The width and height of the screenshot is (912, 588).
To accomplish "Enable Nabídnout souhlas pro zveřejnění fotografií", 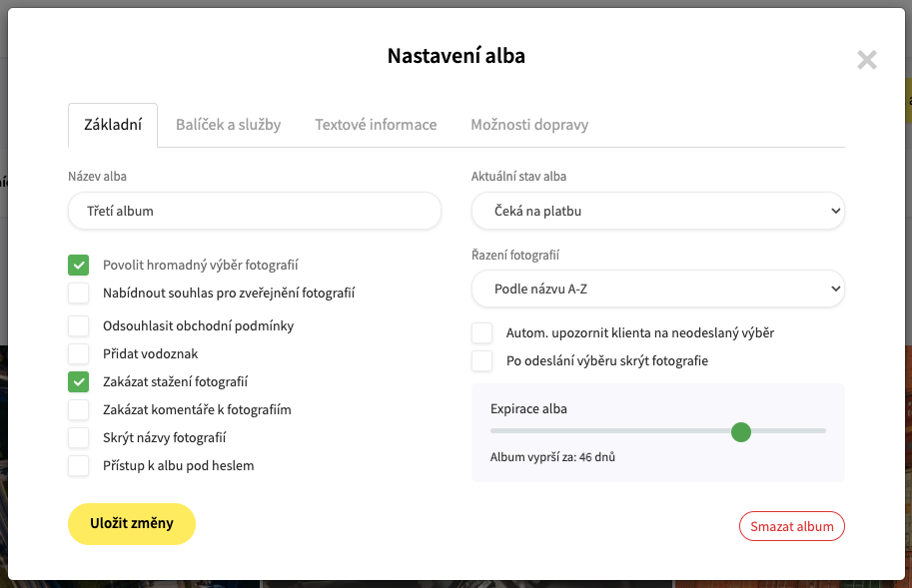I will tap(79, 293).
